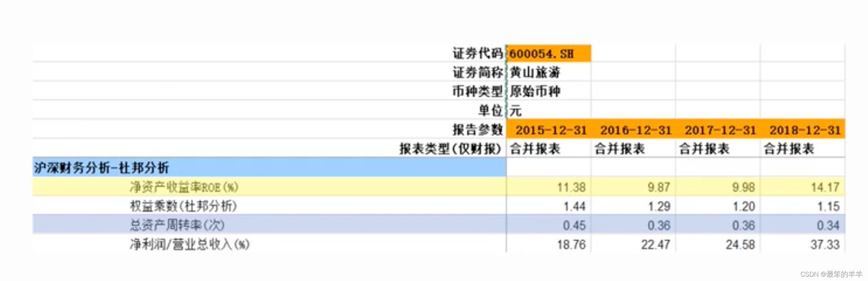Select the 净资产收益率ROE(%) row label

[x=184, y=187]
